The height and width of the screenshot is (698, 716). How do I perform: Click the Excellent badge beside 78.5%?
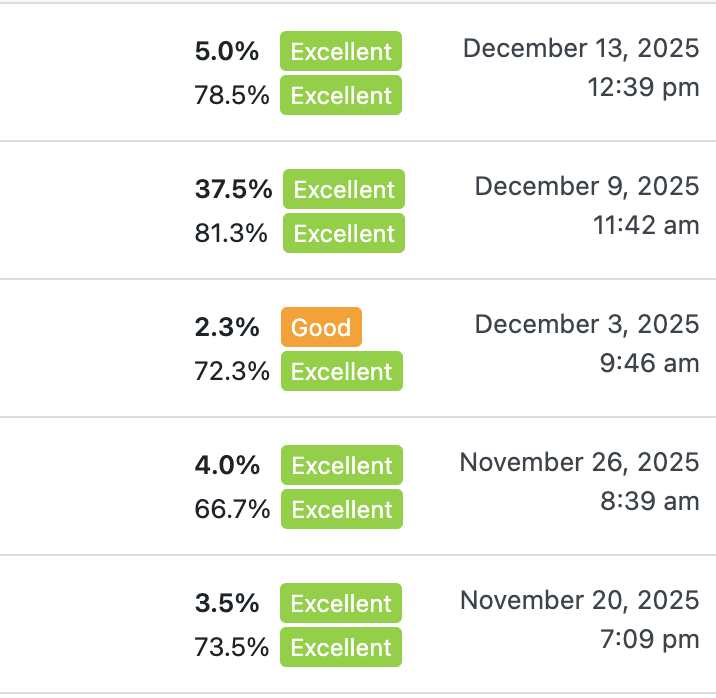tap(341, 95)
